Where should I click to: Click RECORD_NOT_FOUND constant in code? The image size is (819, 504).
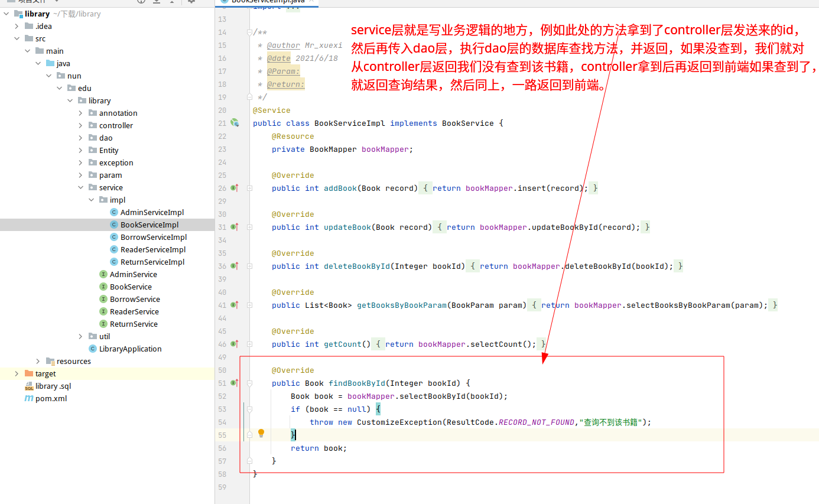click(x=537, y=422)
